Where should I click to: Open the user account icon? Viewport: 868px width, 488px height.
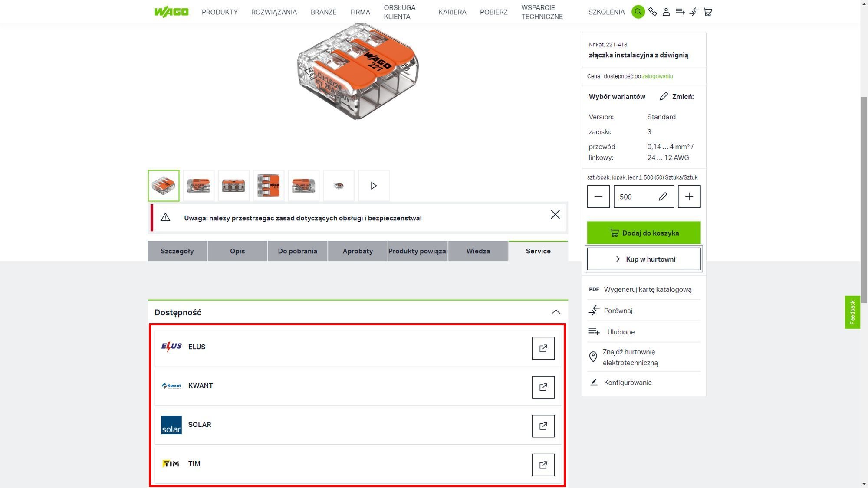(666, 12)
